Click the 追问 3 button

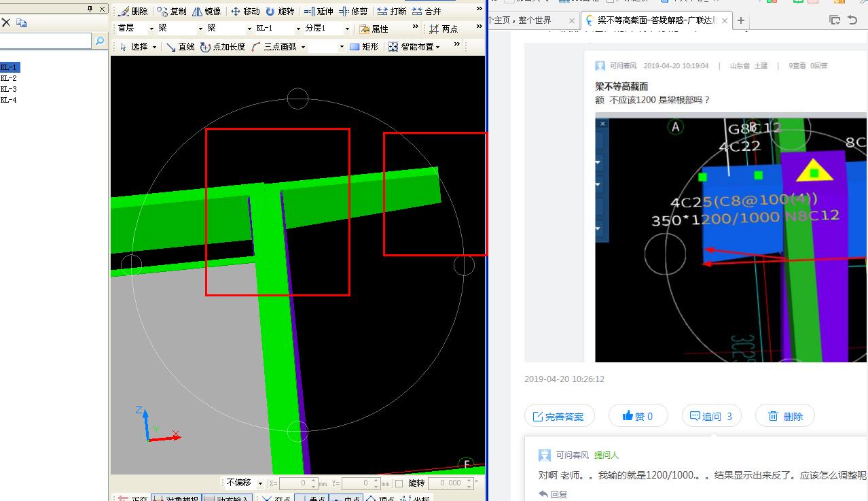[711, 416]
